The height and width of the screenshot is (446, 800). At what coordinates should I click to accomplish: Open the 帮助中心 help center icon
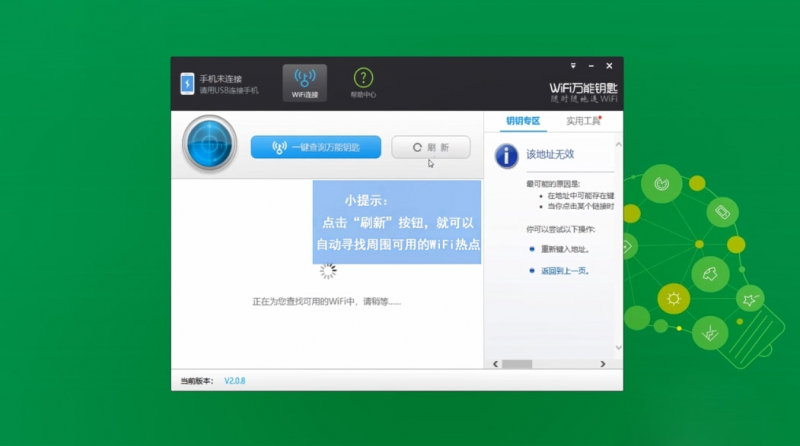363,83
